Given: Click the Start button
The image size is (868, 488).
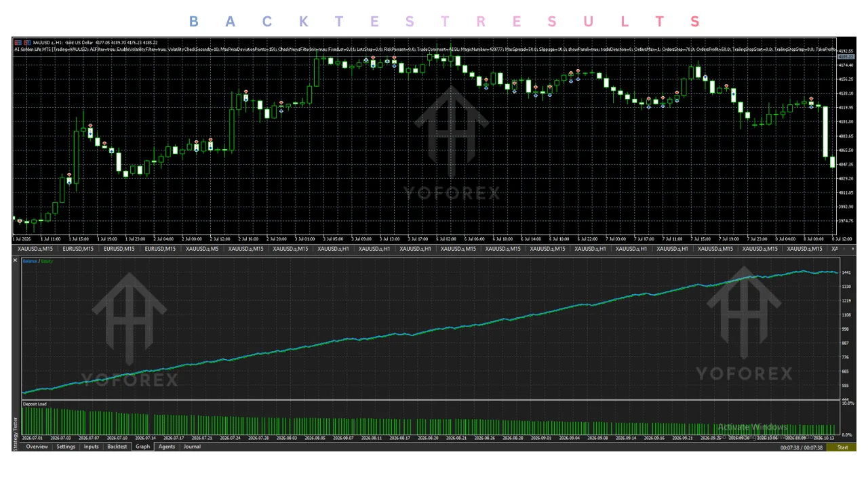Looking at the screenshot, I should (842, 447).
